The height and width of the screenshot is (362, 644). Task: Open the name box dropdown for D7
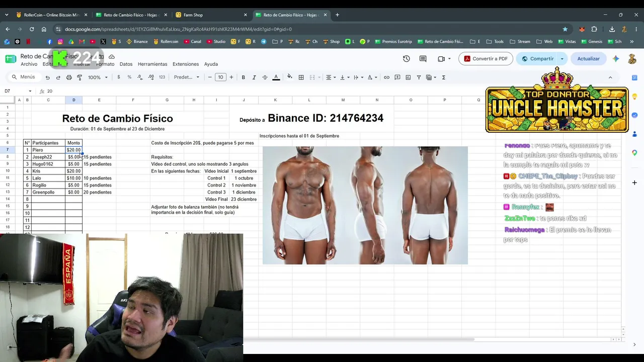click(x=30, y=91)
